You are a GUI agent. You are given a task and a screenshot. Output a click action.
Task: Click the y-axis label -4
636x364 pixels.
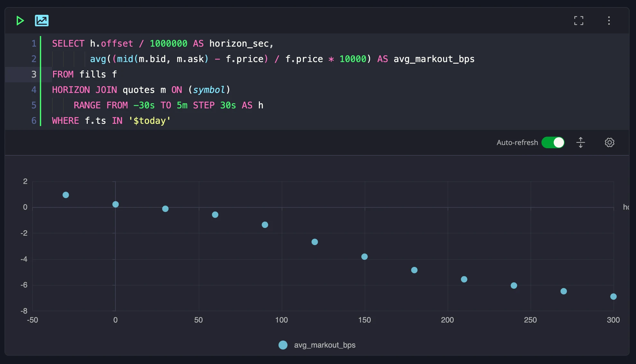(24, 259)
